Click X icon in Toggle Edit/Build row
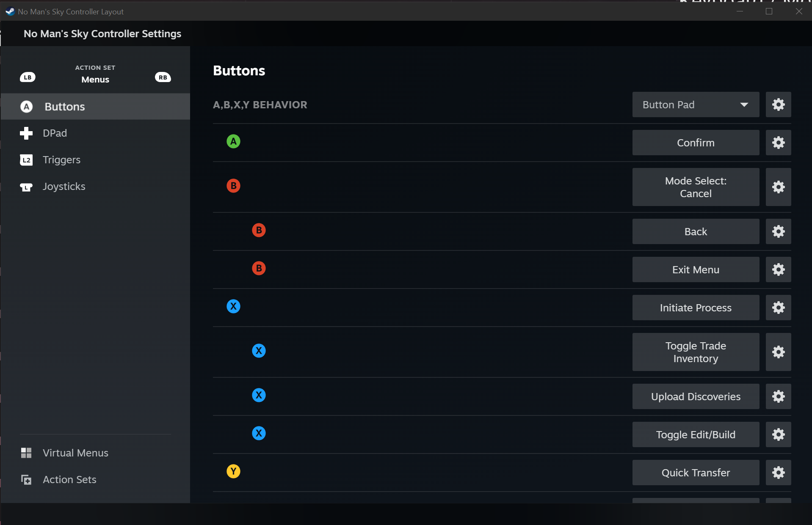Screen dimensions: 812x525 tap(259, 433)
